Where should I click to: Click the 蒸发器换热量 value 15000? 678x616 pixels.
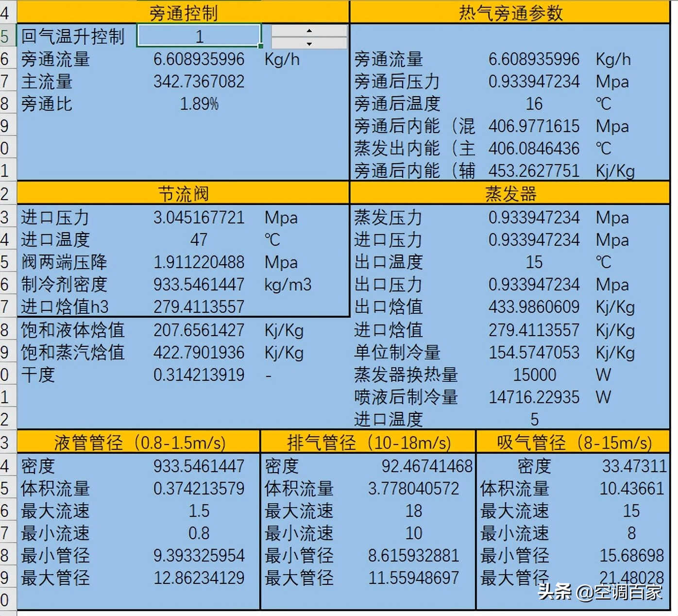(534, 375)
